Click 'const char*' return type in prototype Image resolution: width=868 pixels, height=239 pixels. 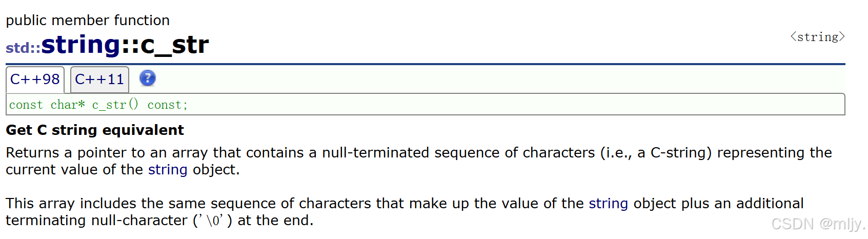click(47, 105)
